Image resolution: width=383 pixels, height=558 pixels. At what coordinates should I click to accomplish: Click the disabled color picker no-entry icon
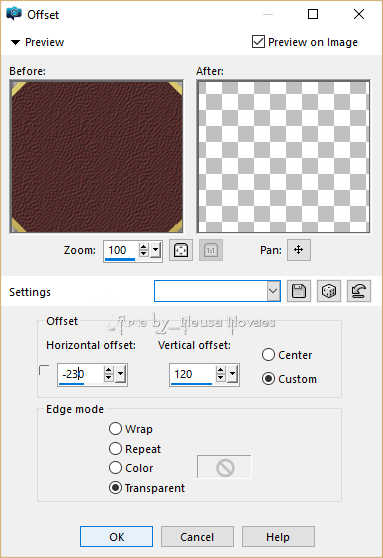coord(224,467)
